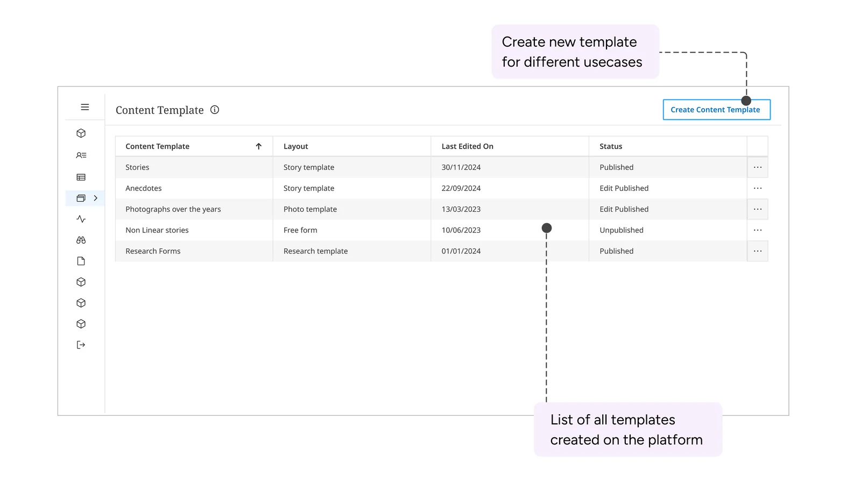Click the Free form layout cell

[300, 230]
